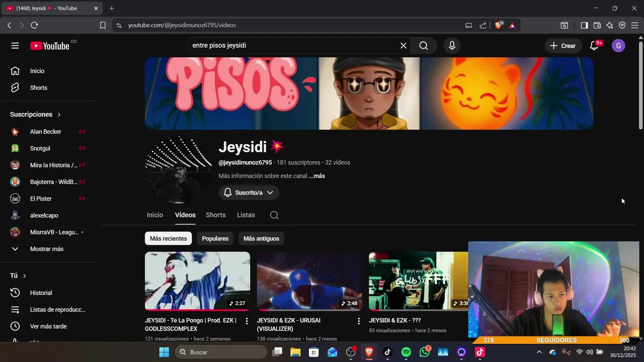
Task: Open the account avatar menu
Action: (x=618, y=46)
